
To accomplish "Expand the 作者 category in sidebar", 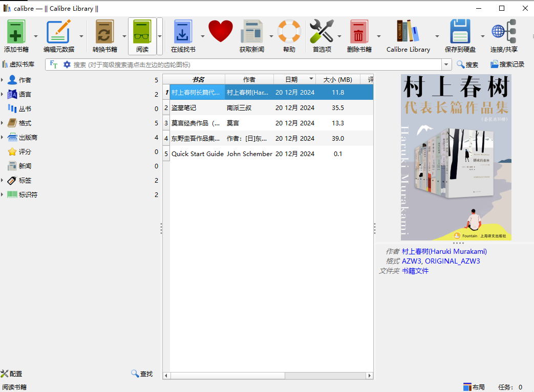I will [3, 80].
